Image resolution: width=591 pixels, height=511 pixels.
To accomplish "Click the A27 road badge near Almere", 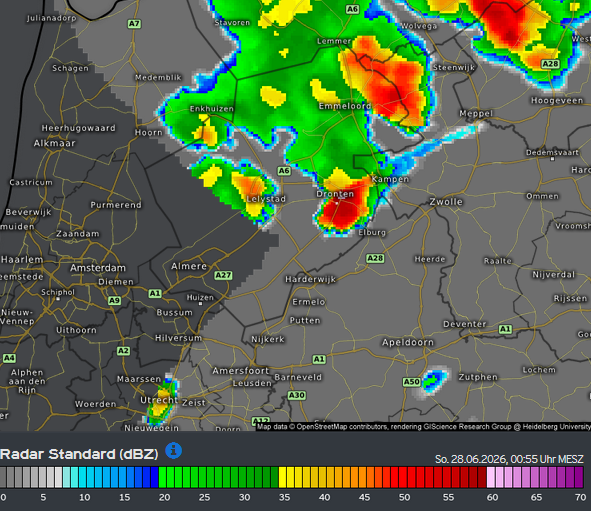I will (x=223, y=275).
